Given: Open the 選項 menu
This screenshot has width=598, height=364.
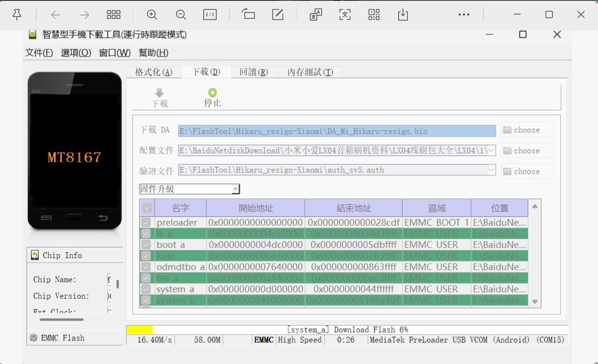Looking at the screenshot, I should [75, 53].
